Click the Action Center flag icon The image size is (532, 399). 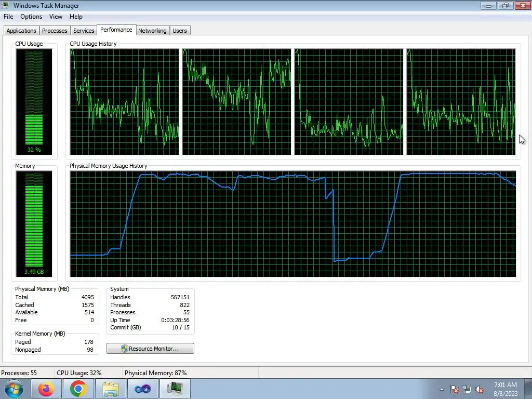click(x=455, y=389)
